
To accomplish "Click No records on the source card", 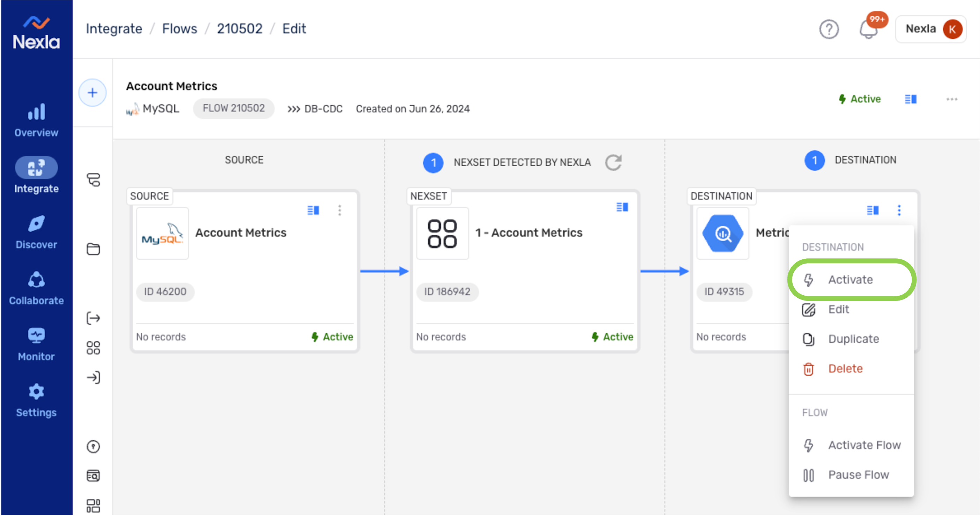I will [161, 337].
